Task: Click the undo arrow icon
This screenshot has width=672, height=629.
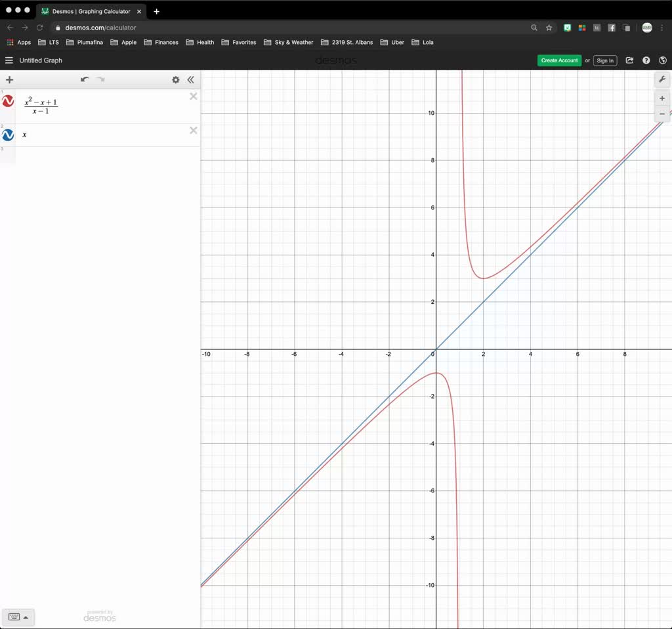Action: click(x=84, y=79)
